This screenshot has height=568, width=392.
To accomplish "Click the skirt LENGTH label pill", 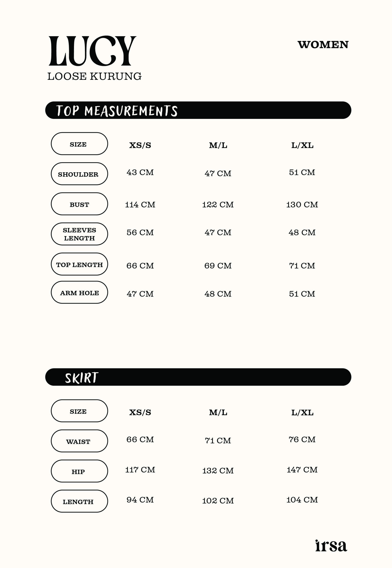I will [79, 501].
